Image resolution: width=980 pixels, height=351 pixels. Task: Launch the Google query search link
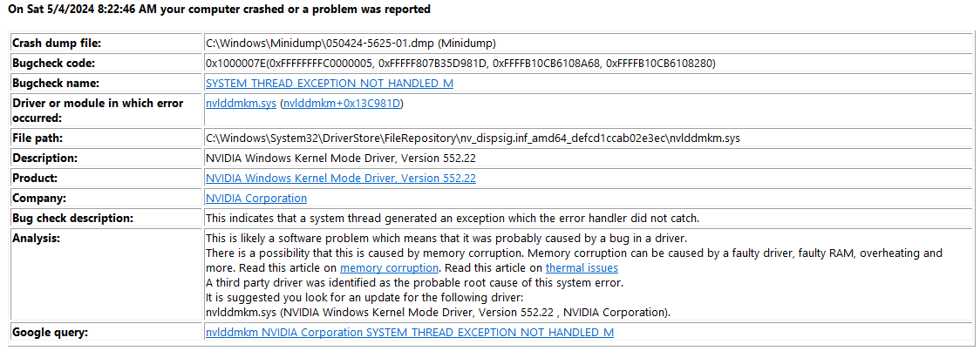tap(410, 332)
